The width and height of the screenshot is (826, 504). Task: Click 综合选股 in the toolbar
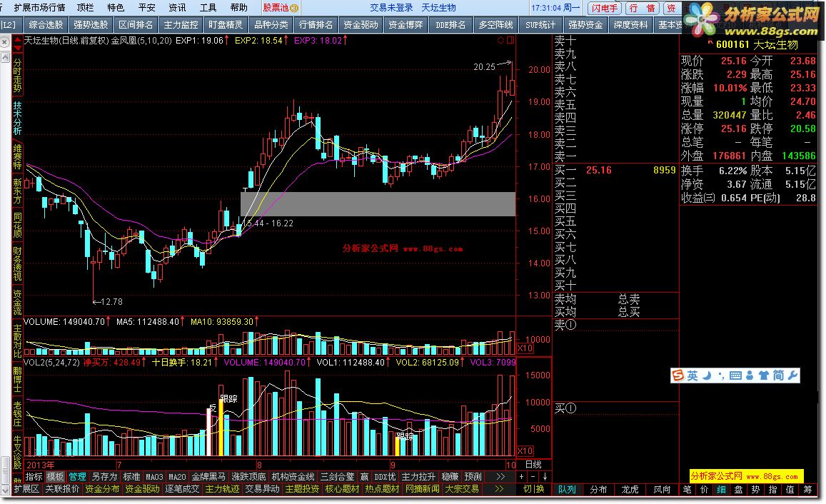(x=46, y=25)
